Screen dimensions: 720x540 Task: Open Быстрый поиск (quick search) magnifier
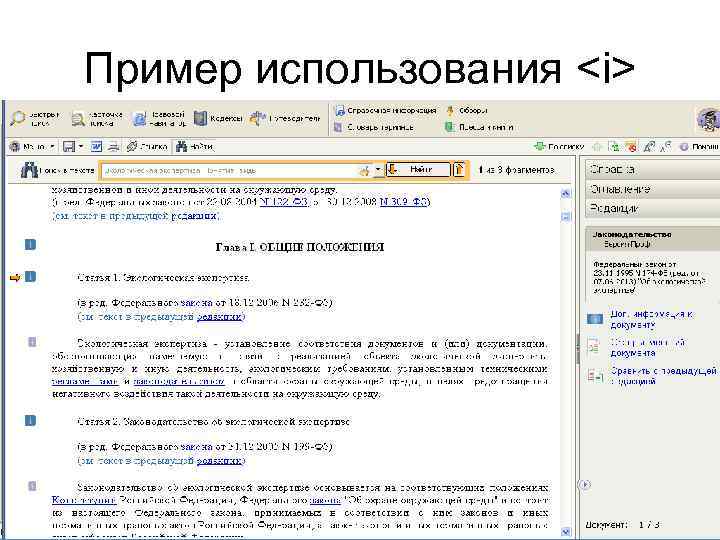[x=35, y=119]
